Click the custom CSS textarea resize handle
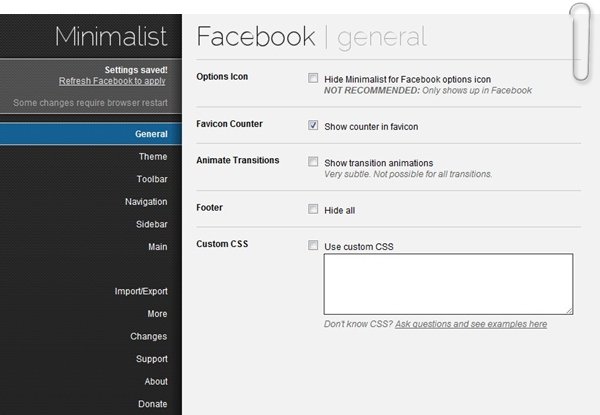The width and height of the screenshot is (600, 415). (569, 311)
